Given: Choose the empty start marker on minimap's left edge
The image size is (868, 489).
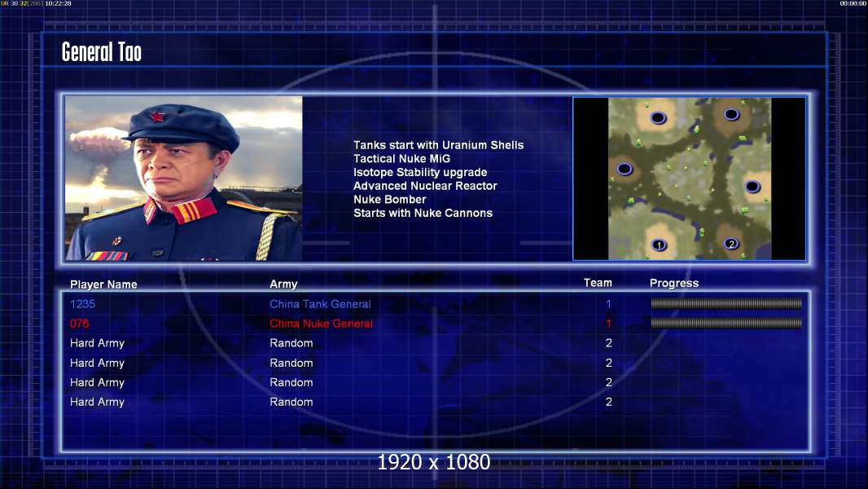Looking at the screenshot, I should (625, 169).
